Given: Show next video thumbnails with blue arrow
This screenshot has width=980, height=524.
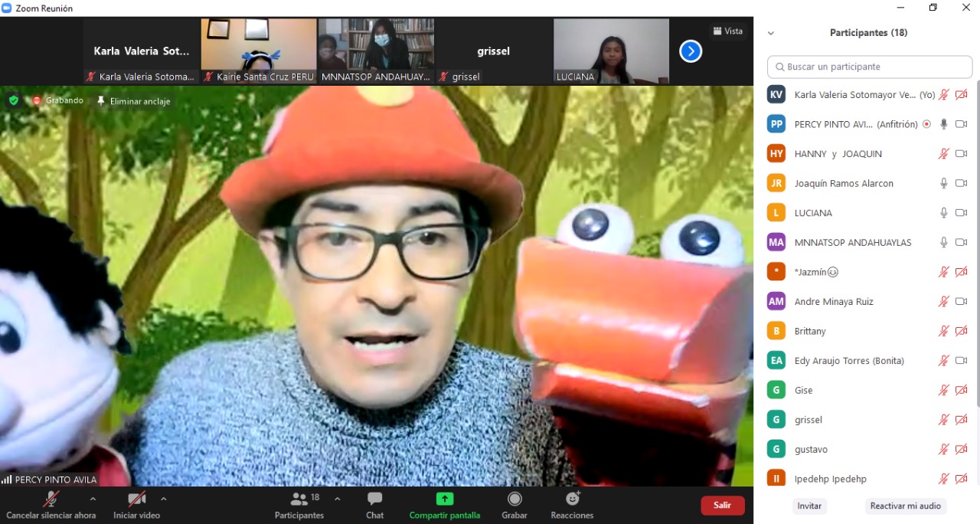Looking at the screenshot, I should (691, 51).
